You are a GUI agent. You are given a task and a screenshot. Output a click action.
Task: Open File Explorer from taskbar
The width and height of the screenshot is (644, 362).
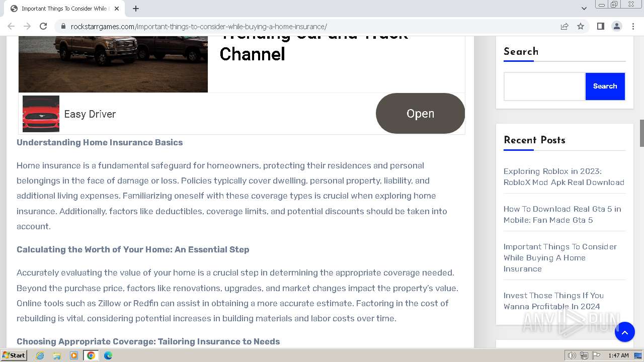57,355
